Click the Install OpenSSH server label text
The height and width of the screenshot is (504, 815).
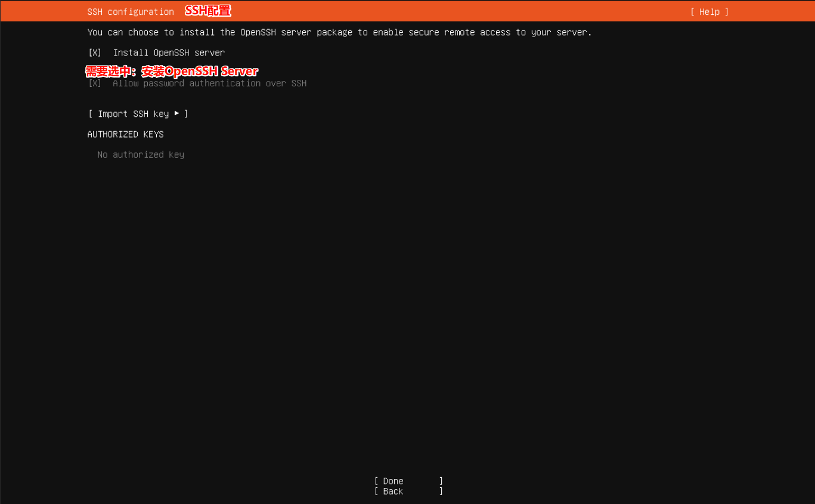pos(169,52)
